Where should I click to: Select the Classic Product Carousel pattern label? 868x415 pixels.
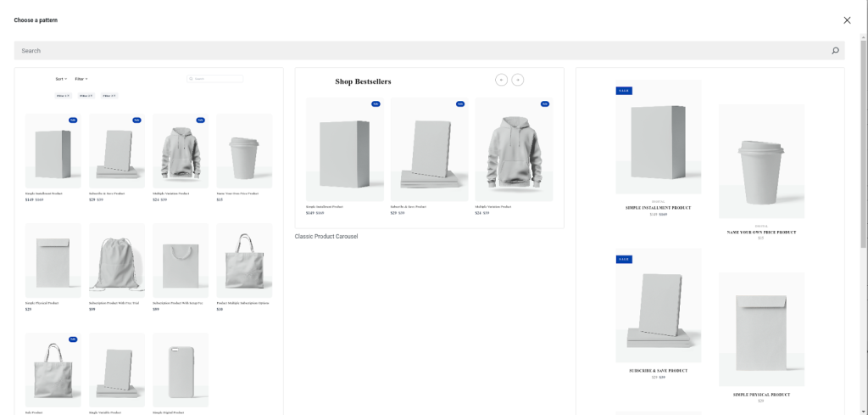pyautogui.click(x=326, y=236)
